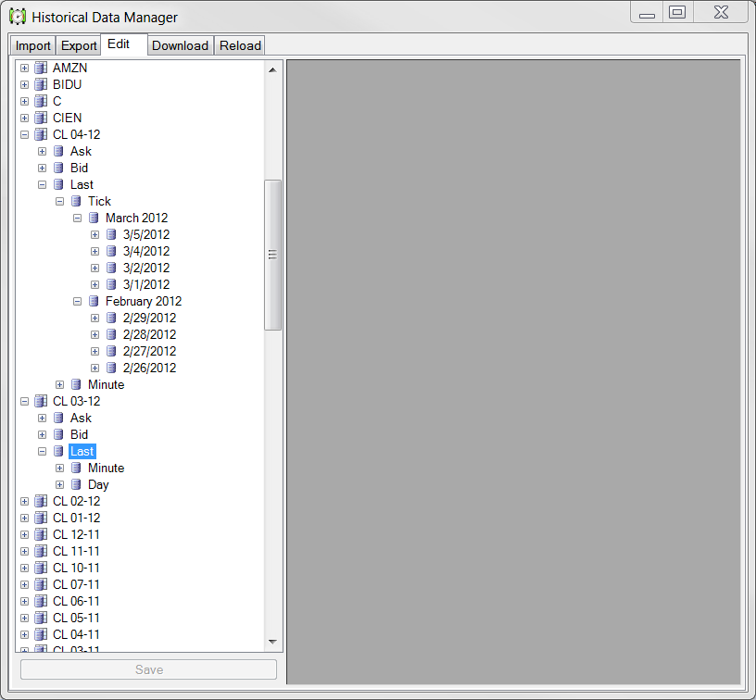Screen dimensions: 756x700
Task: Switch to the Import tab
Action: 32,45
